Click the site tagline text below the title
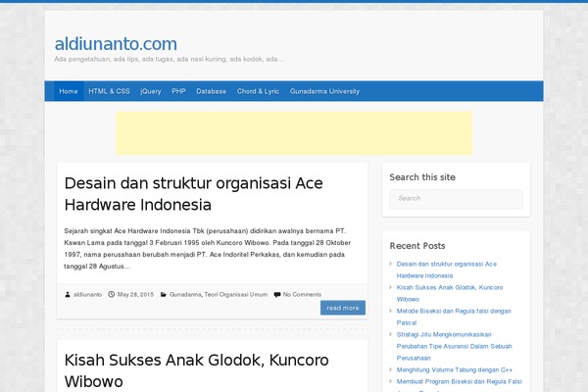The height and width of the screenshot is (392, 588). 170,59
